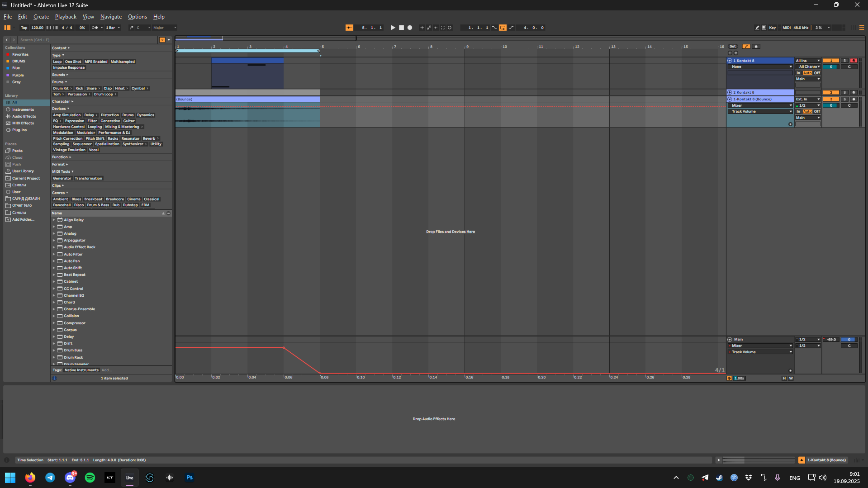Toggle the Follow playback icon
The height and width of the screenshot is (488, 868).
point(349,28)
